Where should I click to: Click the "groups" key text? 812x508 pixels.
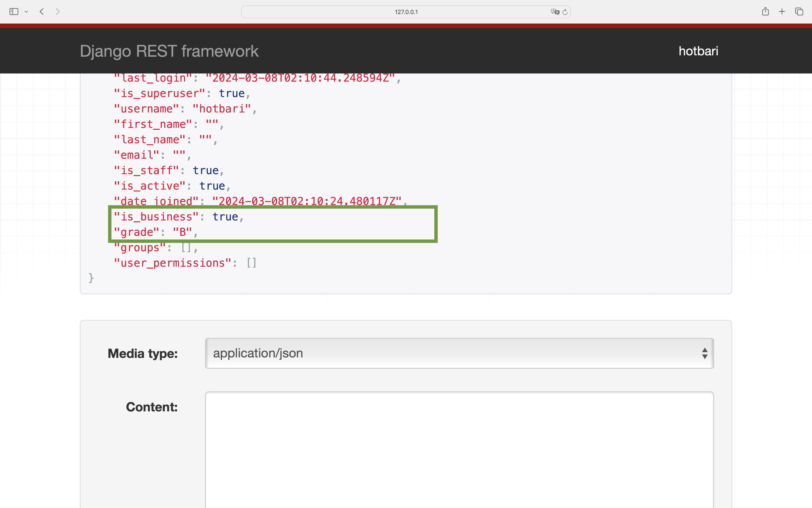click(x=140, y=248)
